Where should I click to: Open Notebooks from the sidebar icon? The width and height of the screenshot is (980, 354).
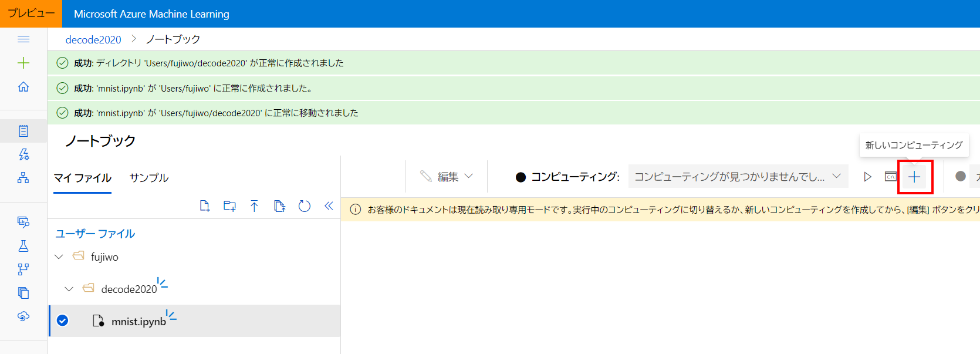[x=23, y=131]
